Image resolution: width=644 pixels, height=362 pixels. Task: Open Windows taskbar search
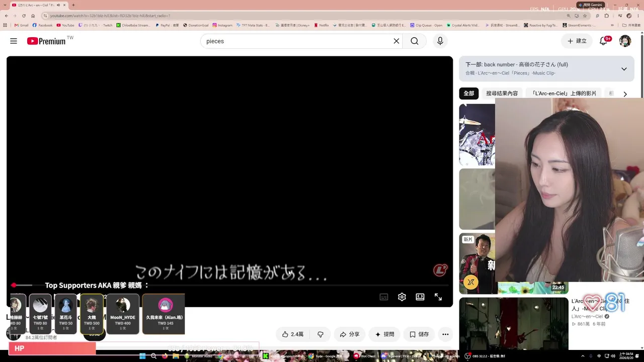[153, 356]
